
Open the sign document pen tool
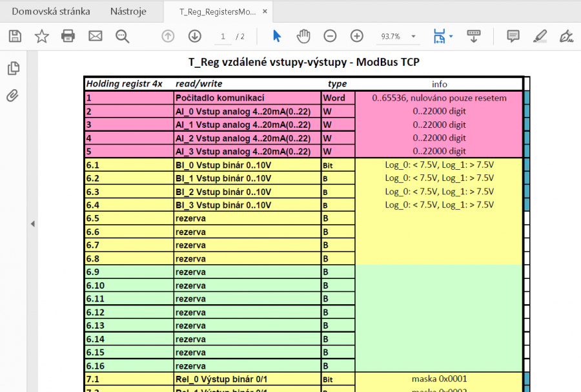[x=566, y=36]
